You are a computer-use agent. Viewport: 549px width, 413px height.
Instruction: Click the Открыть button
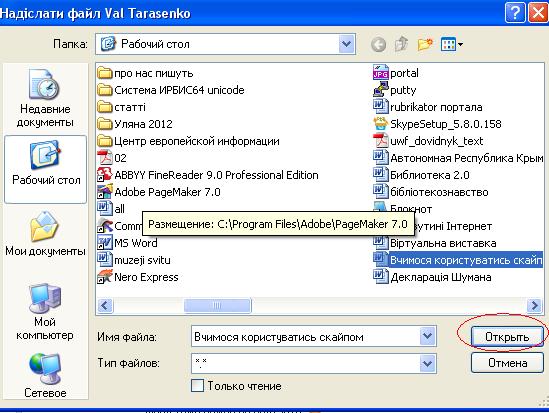(507, 337)
